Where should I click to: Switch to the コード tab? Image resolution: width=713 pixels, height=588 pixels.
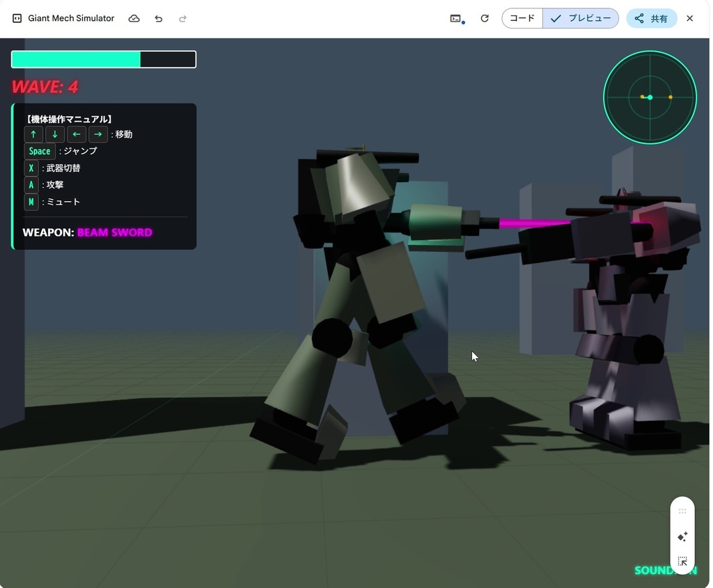(522, 18)
